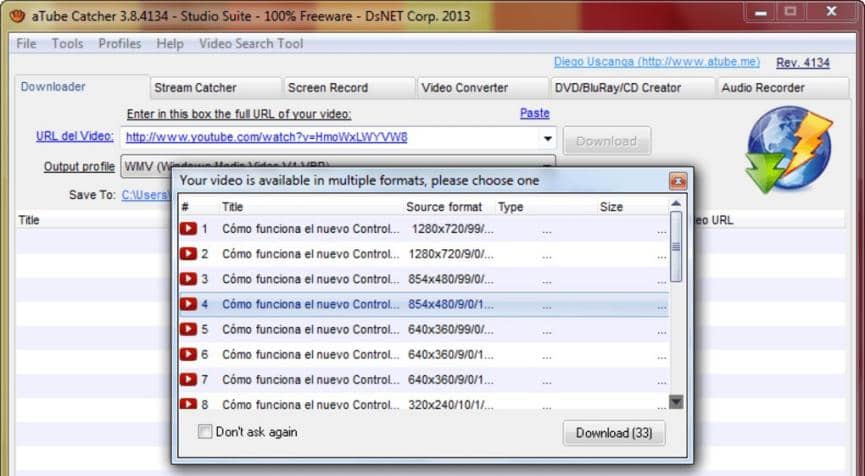Select row 6 title Cómo funciona el nuevo Control
The image size is (865, 476).
pyautogui.click(x=311, y=354)
